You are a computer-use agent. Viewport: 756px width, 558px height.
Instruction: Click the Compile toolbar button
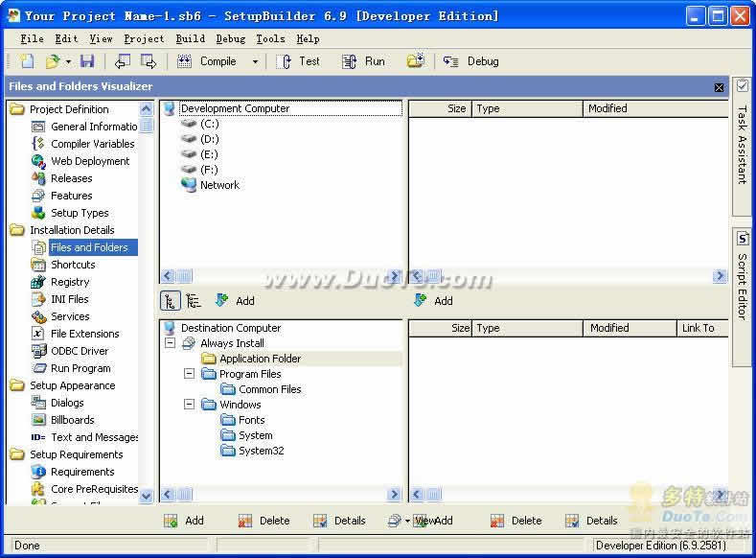click(207, 61)
